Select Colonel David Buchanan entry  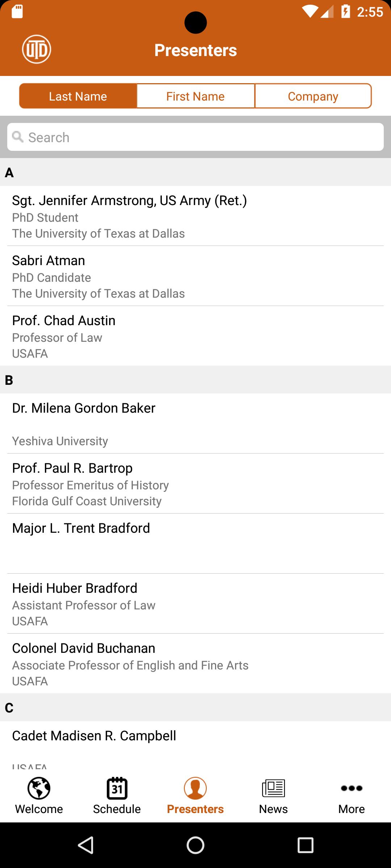tap(195, 664)
